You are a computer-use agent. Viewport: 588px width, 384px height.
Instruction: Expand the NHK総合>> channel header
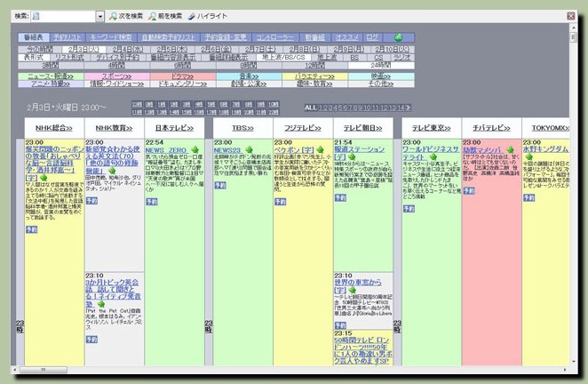click(x=54, y=128)
